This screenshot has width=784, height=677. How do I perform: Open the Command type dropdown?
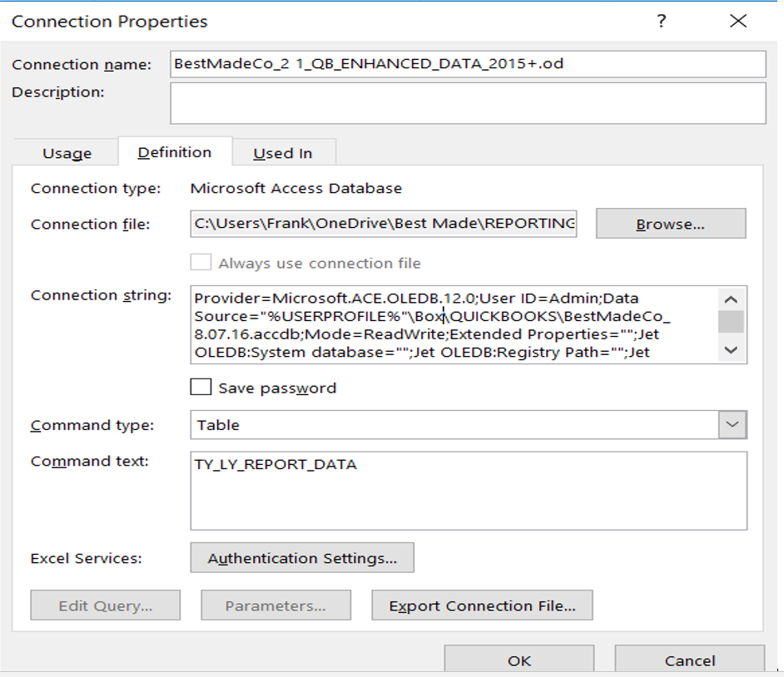pyautogui.click(x=732, y=425)
